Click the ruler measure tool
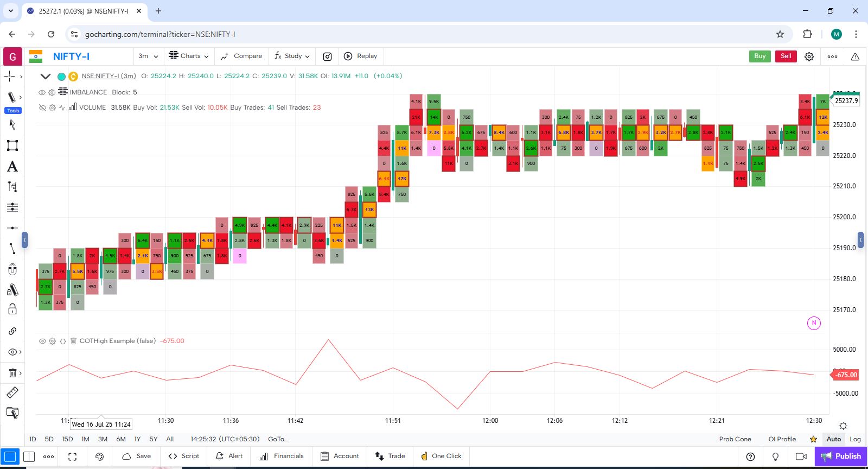This screenshot has height=469, width=868. [12, 392]
